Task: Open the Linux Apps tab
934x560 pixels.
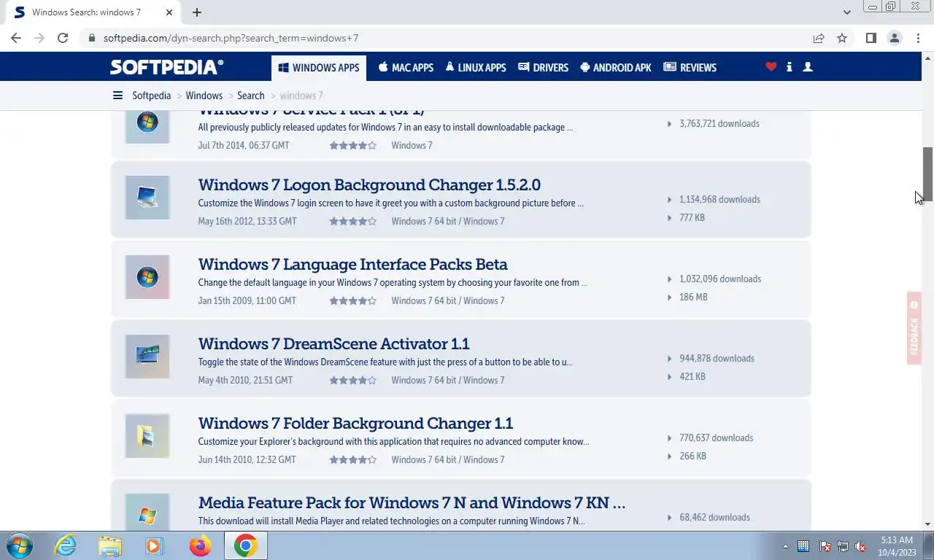Action: pos(475,68)
